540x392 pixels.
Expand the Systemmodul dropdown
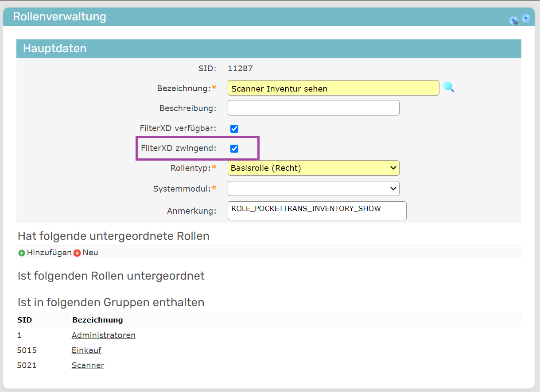[313, 188]
